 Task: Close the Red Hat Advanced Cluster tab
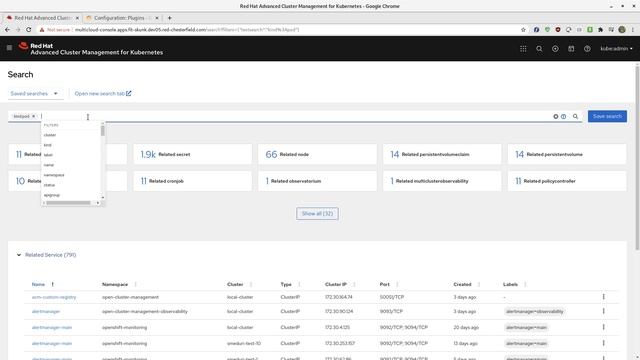click(x=77, y=18)
